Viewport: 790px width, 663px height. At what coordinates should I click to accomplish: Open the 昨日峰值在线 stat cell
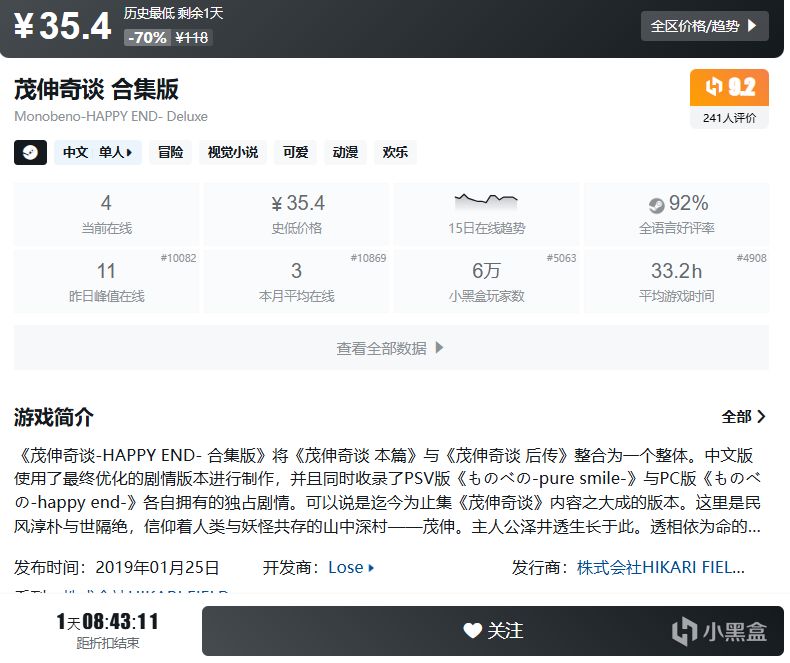106,281
